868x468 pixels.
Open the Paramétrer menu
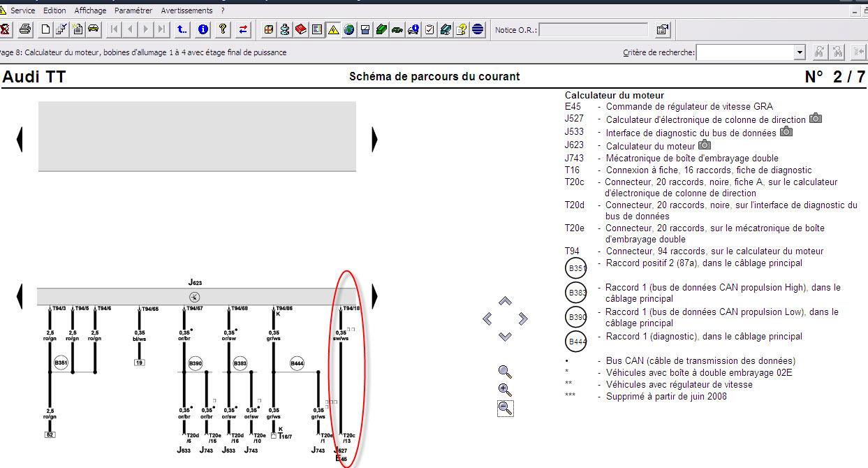(x=133, y=10)
